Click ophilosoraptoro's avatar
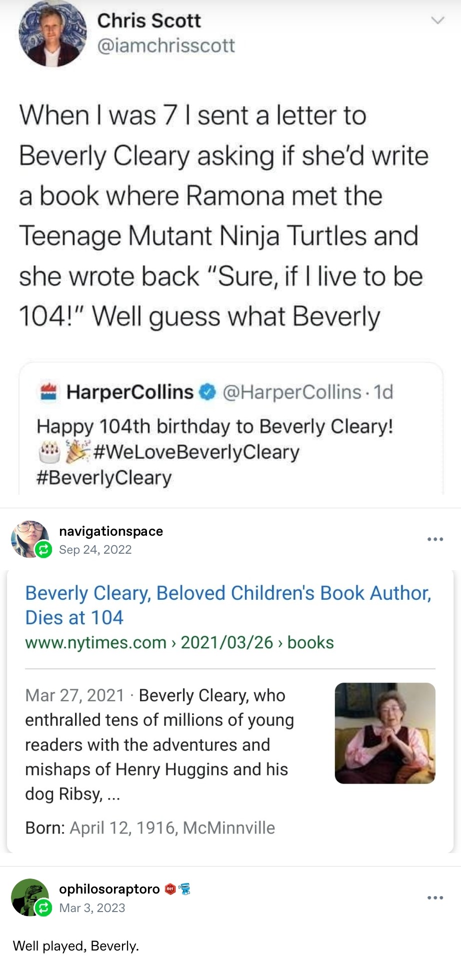The width and height of the screenshot is (461, 980). [28, 896]
